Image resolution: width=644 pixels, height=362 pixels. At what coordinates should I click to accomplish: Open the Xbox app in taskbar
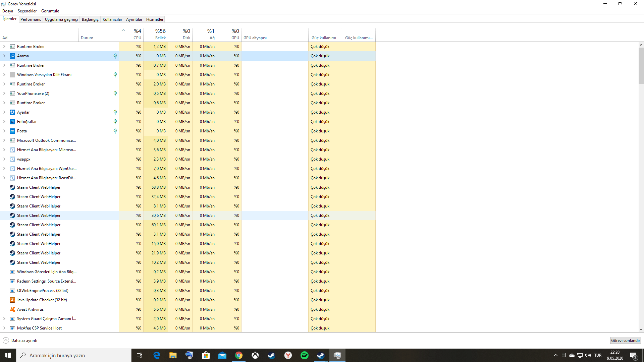click(255, 355)
